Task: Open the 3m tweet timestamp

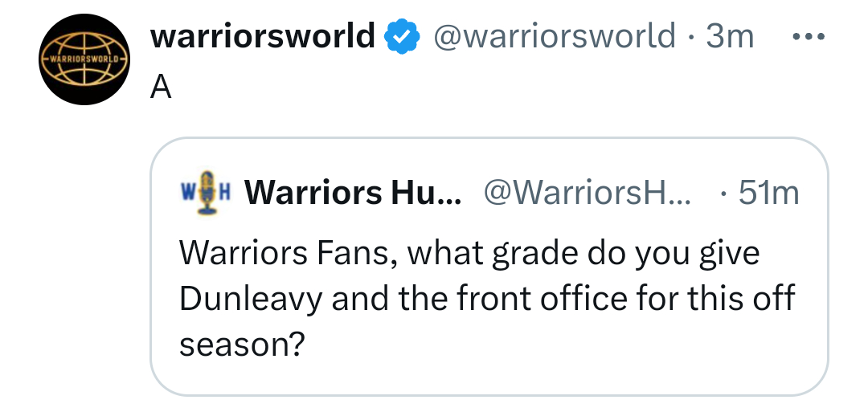Action: [730, 36]
